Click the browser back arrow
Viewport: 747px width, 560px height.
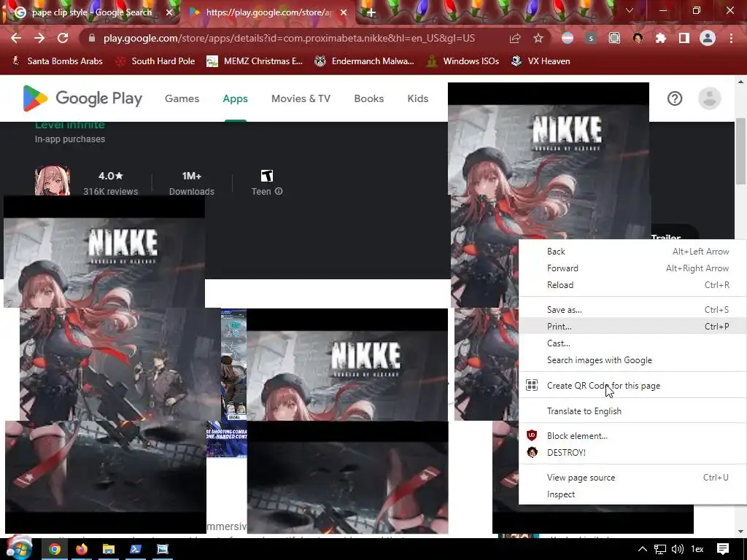point(16,38)
